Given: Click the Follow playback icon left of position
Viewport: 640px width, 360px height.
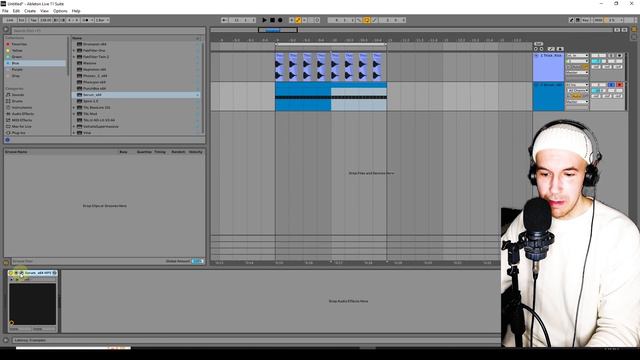Looking at the screenshot, I should point(224,20).
